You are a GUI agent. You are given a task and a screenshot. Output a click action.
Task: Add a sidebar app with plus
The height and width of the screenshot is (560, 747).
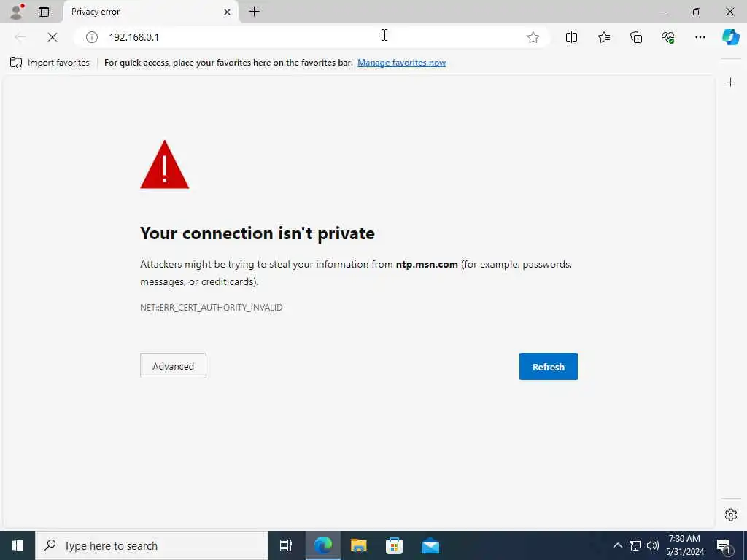coord(730,82)
